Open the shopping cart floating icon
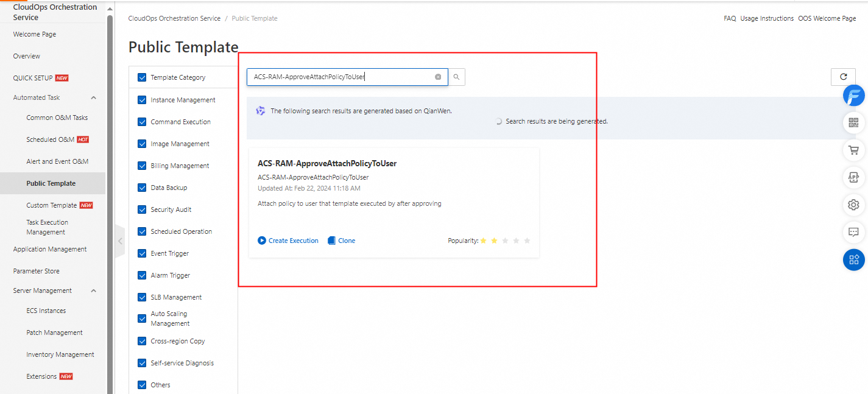 click(853, 150)
